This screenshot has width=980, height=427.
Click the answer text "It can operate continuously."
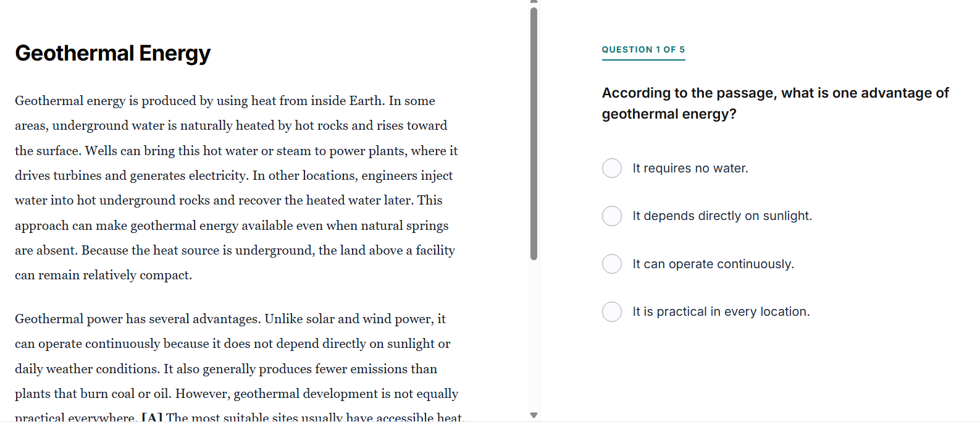click(713, 264)
